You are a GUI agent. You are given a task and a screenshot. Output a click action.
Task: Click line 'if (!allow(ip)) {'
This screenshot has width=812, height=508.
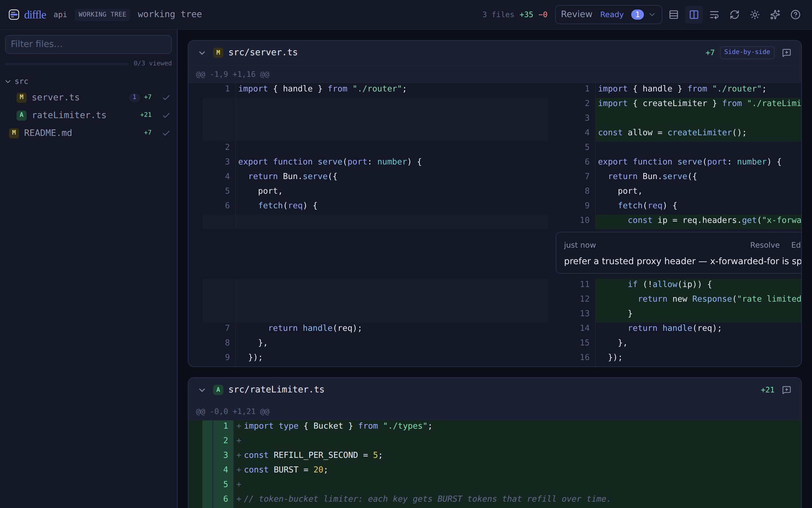click(670, 284)
